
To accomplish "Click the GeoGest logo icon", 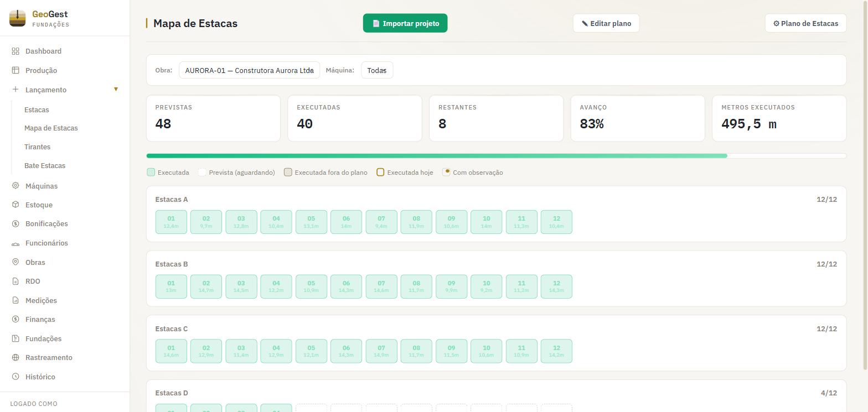I will (18, 18).
